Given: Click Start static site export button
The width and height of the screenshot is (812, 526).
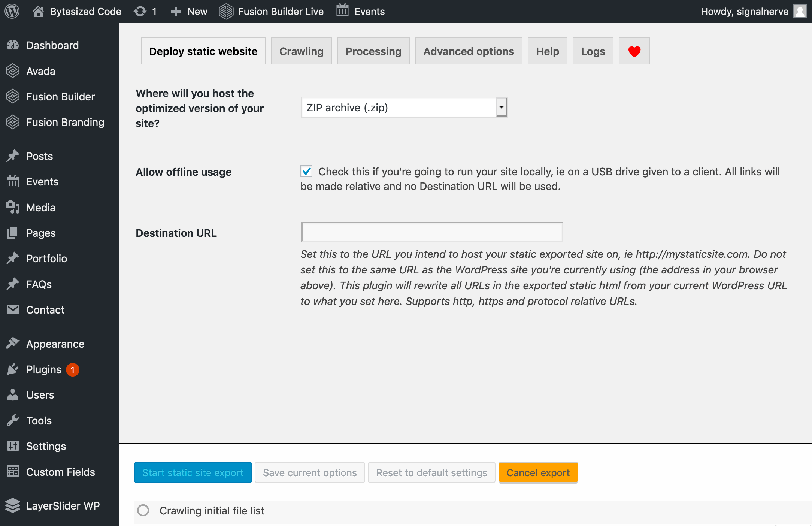Looking at the screenshot, I should click(x=193, y=472).
